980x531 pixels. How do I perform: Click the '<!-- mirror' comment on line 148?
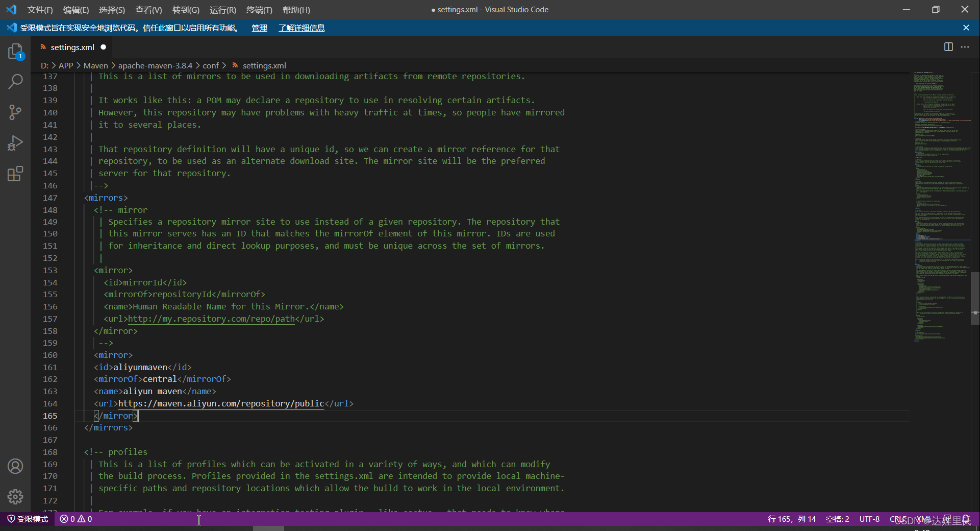pos(120,210)
